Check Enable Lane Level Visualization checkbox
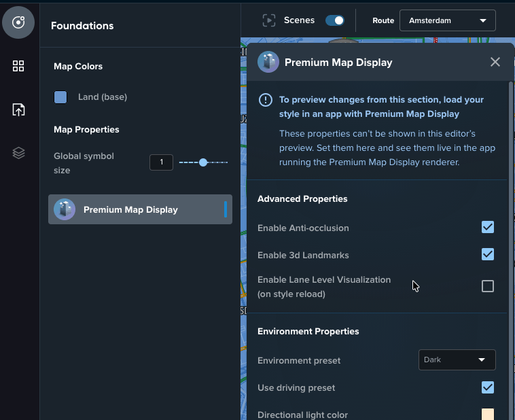Viewport: 515px width, 420px height. point(488,286)
